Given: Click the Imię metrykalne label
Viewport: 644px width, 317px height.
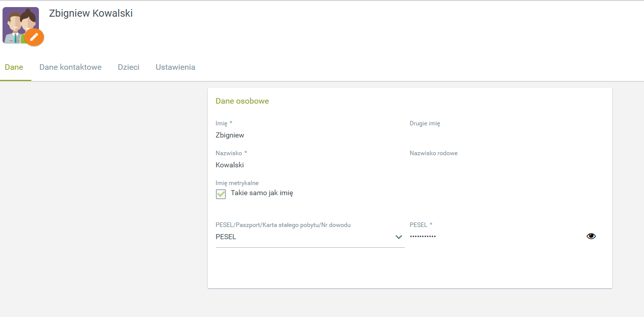Looking at the screenshot, I should pyautogui.click(x=237, y=183).
